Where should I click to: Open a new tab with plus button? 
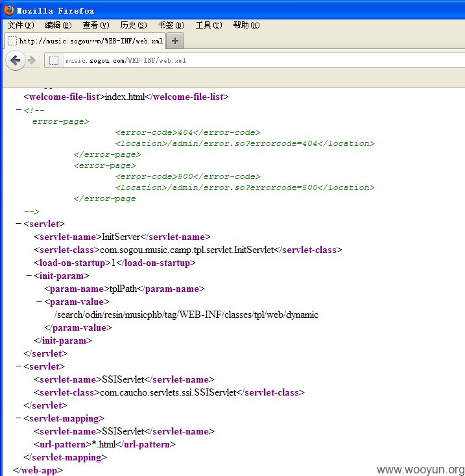[x=175, y=41]
